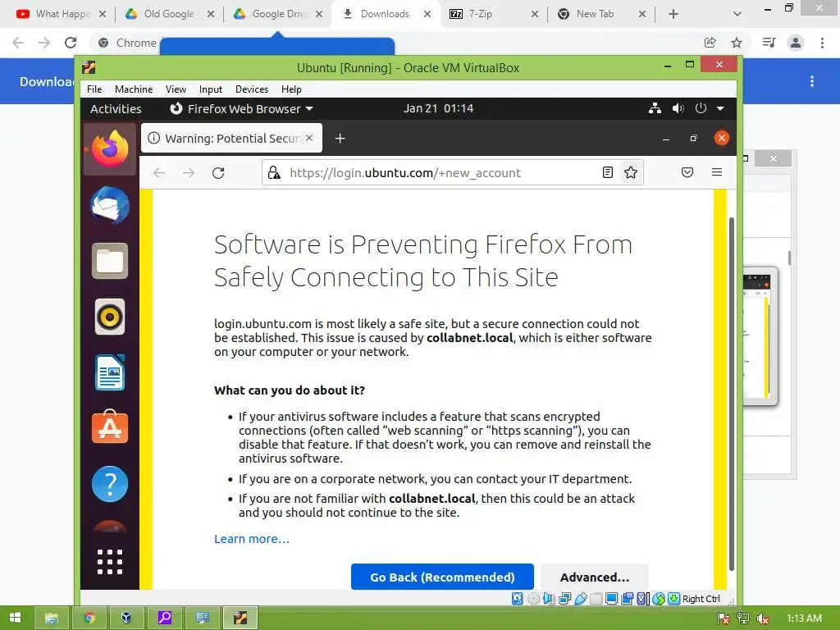Go forward in Firefox history
Screen dimensions: 840x630
189,172
